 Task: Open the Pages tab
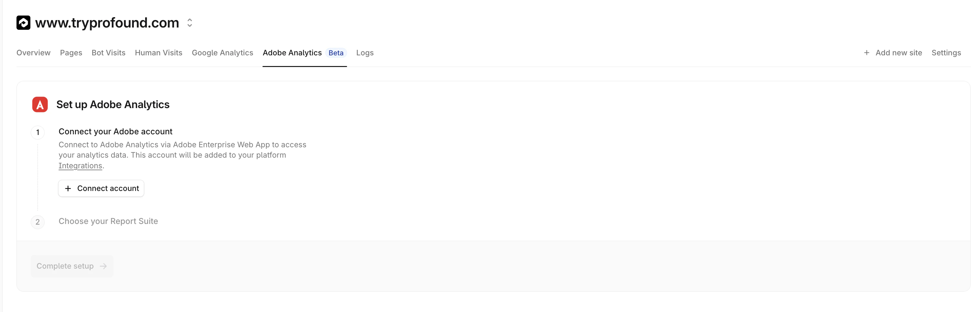point(71,53)
